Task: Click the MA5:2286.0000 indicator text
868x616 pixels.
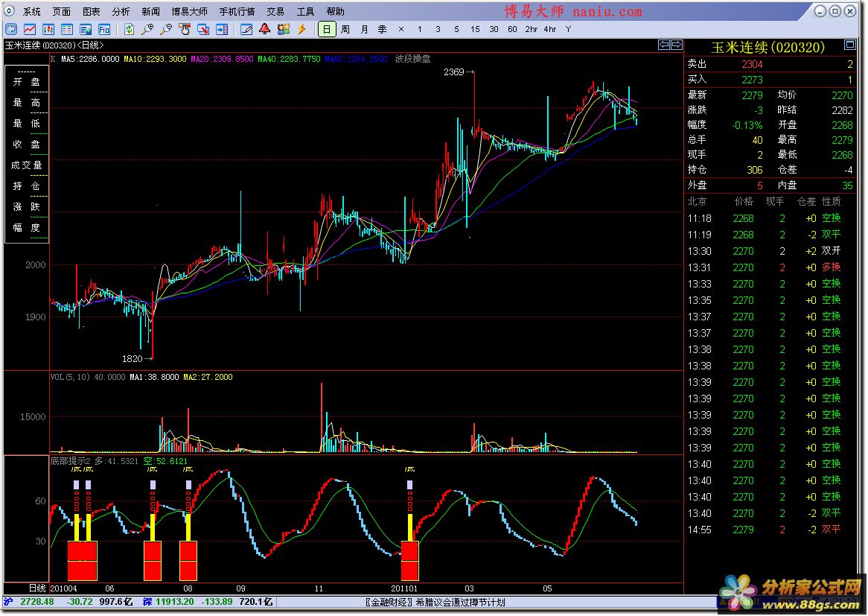Action: [90, 59]
